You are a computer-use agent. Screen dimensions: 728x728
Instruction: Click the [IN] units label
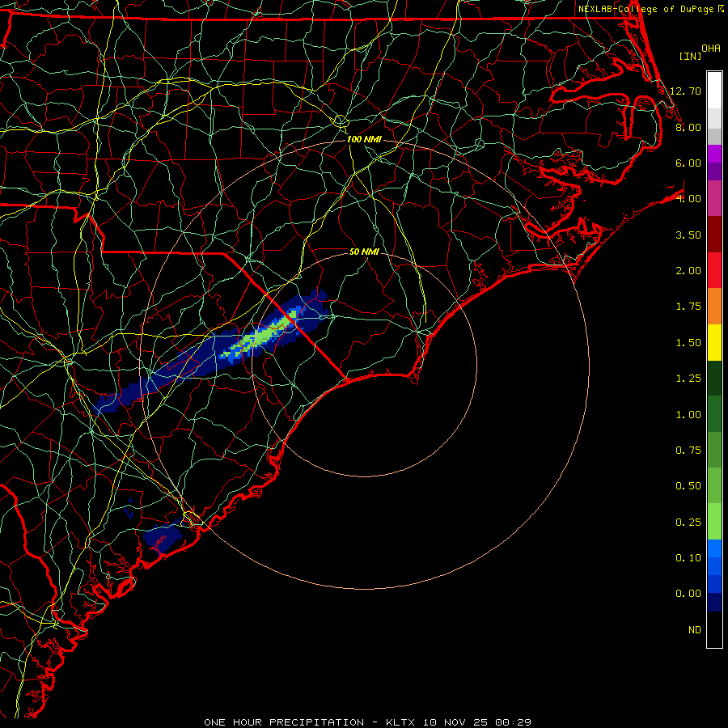690,56
